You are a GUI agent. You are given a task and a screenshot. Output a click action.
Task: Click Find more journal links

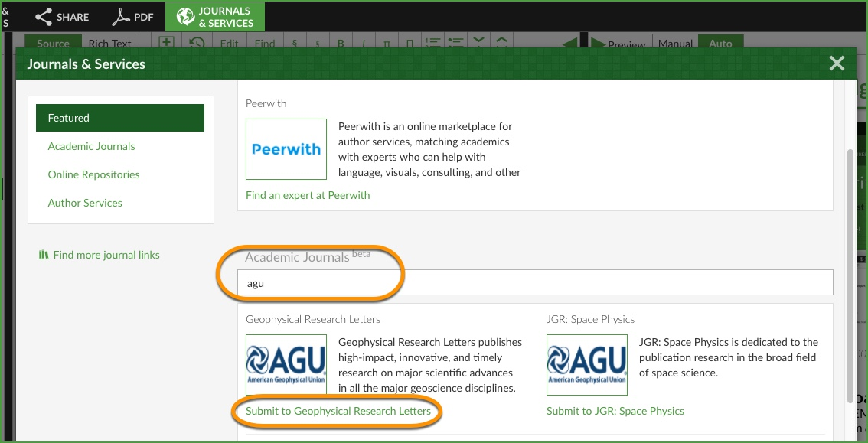click(99, 255)
